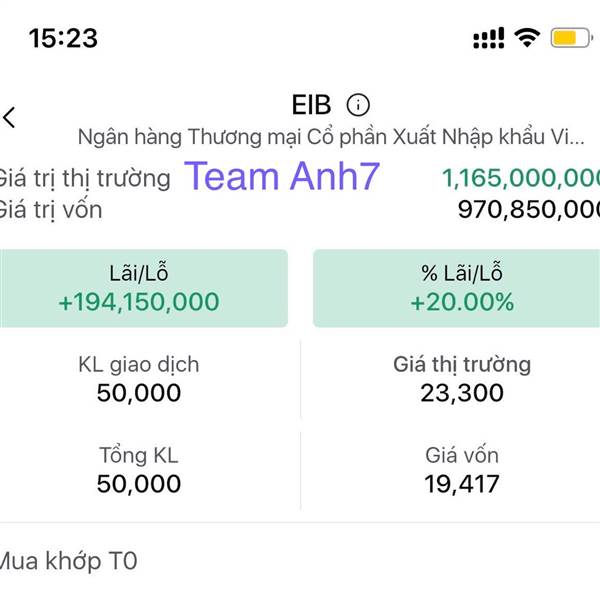Viewport: 600px width, 600px height.
Task: Tap the Tổng KL 50,000 value
Action: click(x=139, y=484)
